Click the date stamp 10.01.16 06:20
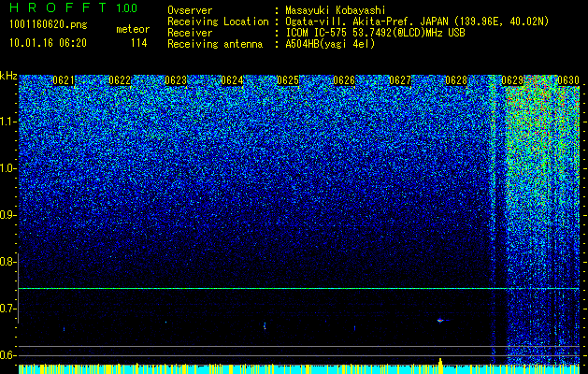 coord(48,43)
